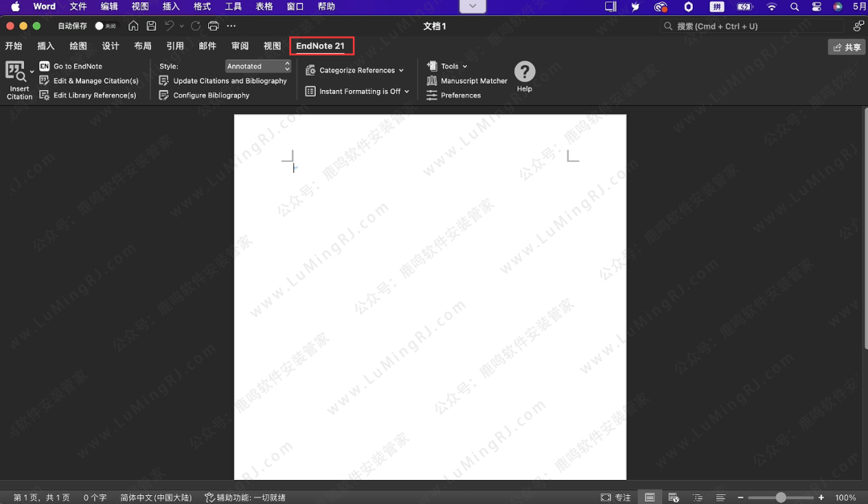Viewport: 868px width, 504px height.
Task: Zoom out with minus button
Action: click(741, 498)
